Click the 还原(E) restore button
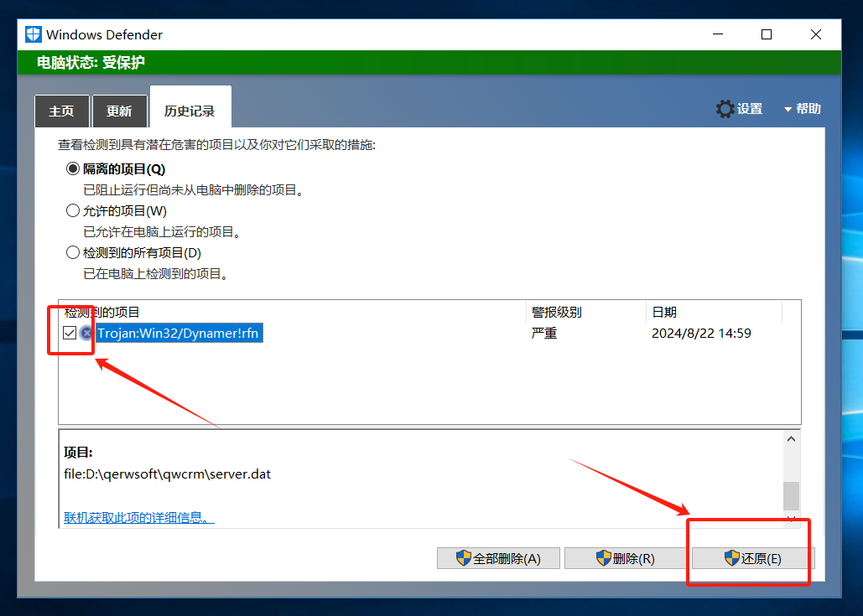This screenshot has width=863, height=616. click(753, 558)
